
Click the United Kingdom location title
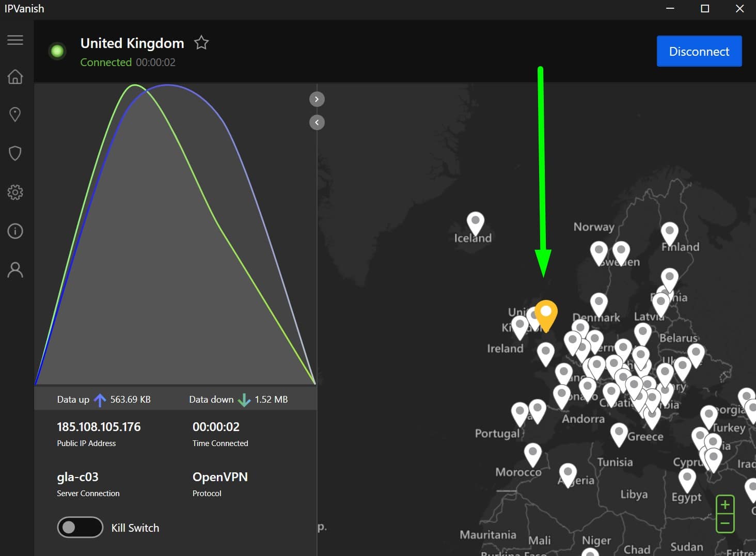(132, 43)
